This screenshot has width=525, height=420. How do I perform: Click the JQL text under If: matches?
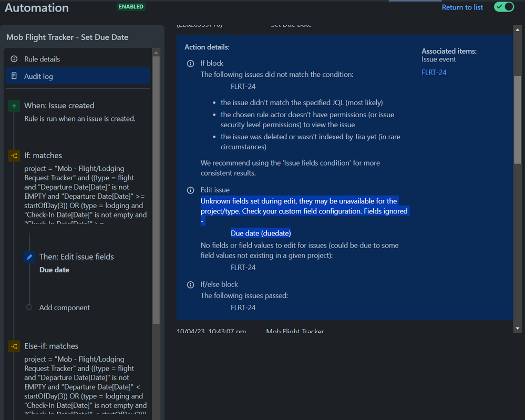click(85, 193)
